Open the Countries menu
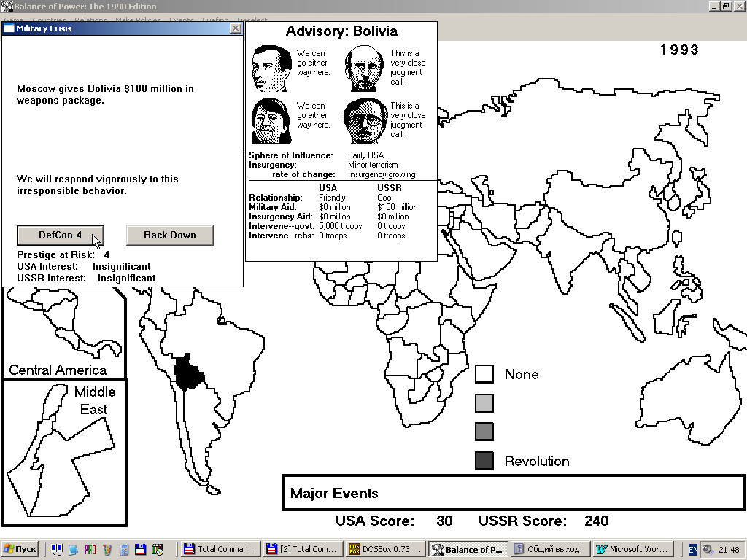Screen dimensions: 747x560 point(49,20)
